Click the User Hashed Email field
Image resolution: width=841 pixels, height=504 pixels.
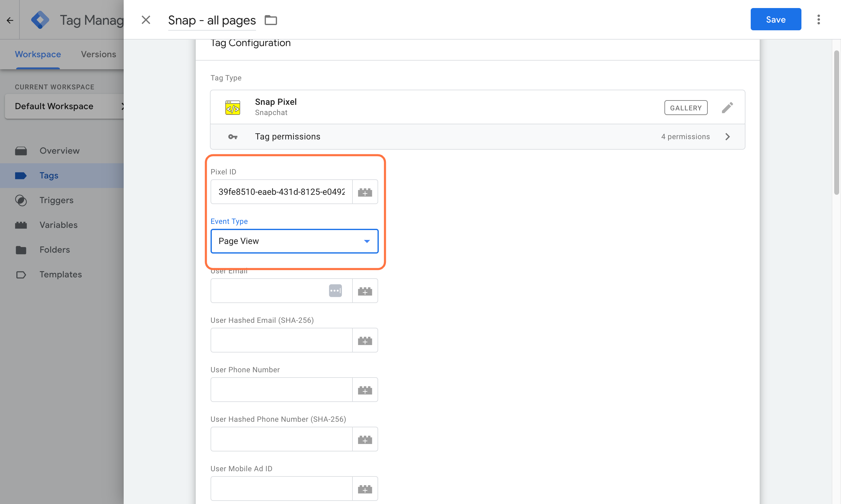pyautogui.click(x=281, y=340)
